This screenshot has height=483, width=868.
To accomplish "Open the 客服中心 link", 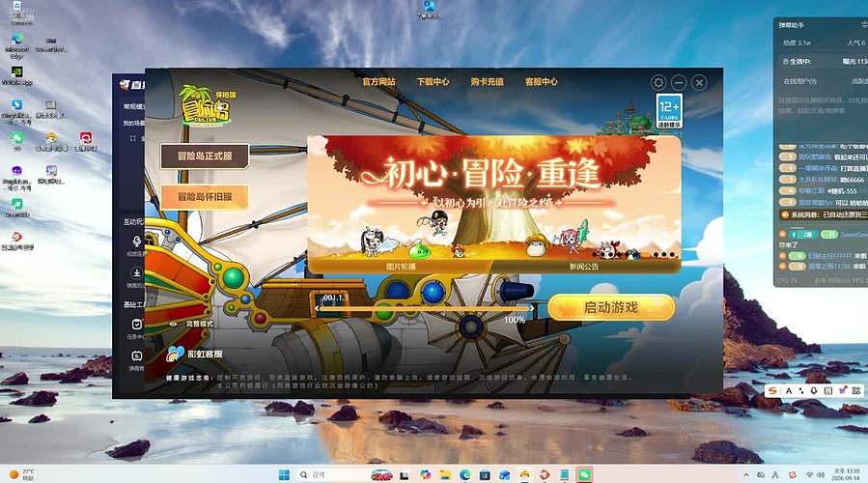I will tap(541, 81).
